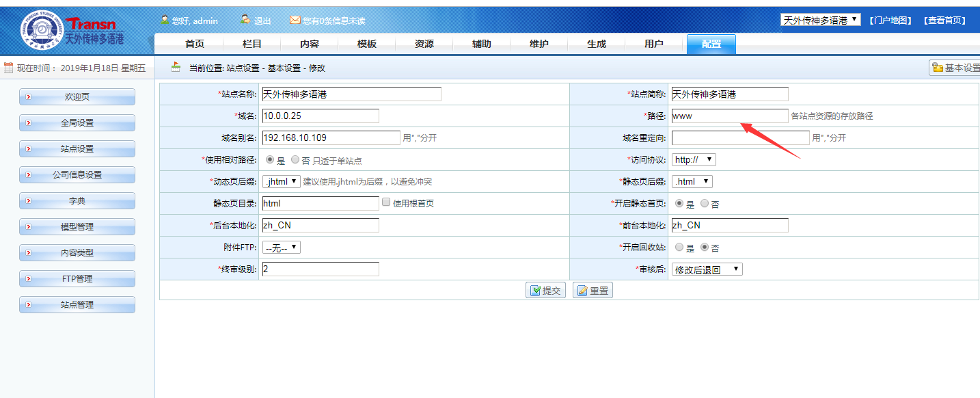Click the logout person icon

(x=245, y=20)
